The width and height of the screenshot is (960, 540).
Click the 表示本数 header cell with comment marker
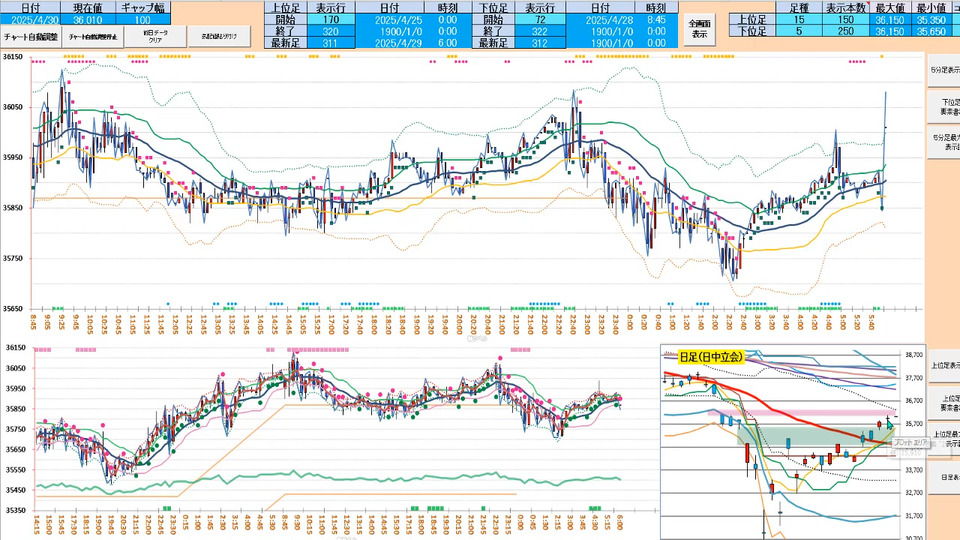[x=846, y=8]
